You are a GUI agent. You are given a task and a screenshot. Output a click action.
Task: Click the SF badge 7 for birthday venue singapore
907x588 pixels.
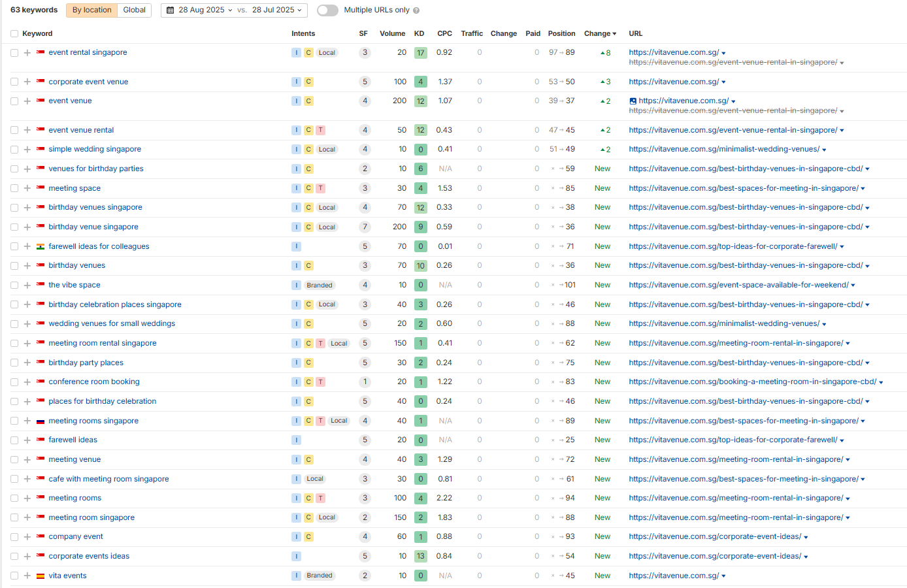[x=365, y=227]
